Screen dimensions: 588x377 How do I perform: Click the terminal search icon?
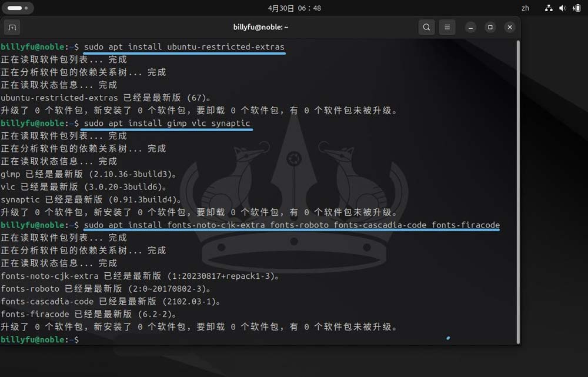click(427, 27)
